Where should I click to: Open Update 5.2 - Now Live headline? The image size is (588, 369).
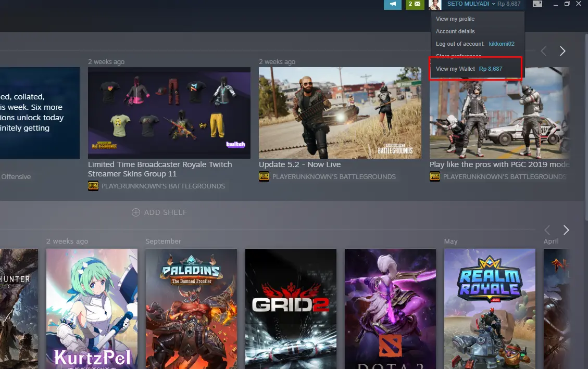[299, 164]
